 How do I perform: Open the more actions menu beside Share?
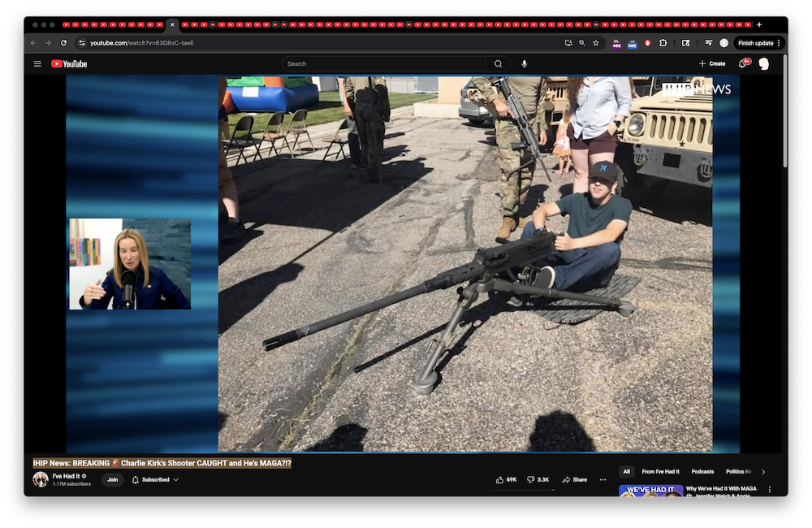coord(603,479)
